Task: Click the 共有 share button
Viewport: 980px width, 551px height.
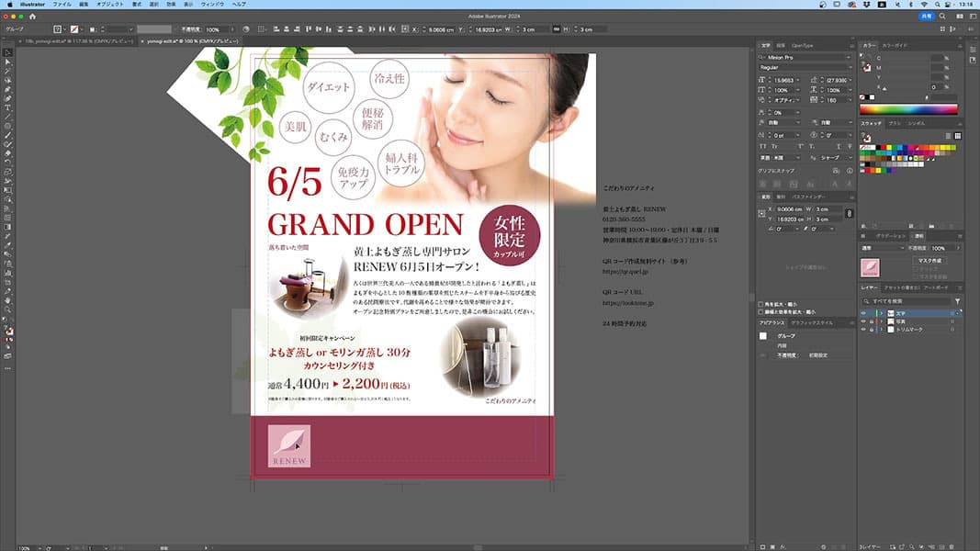Action: coord(924,17)
